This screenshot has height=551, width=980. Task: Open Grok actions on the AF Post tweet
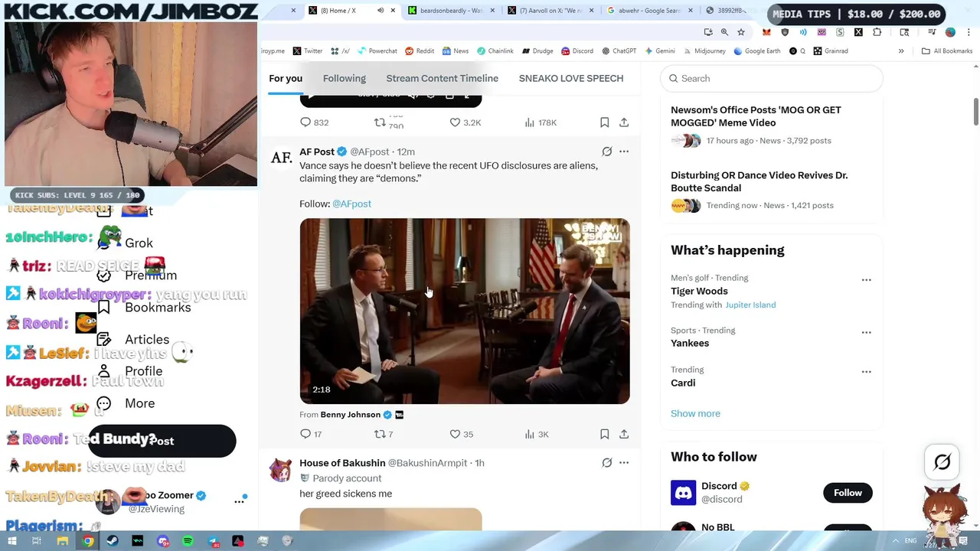(606, 152)
